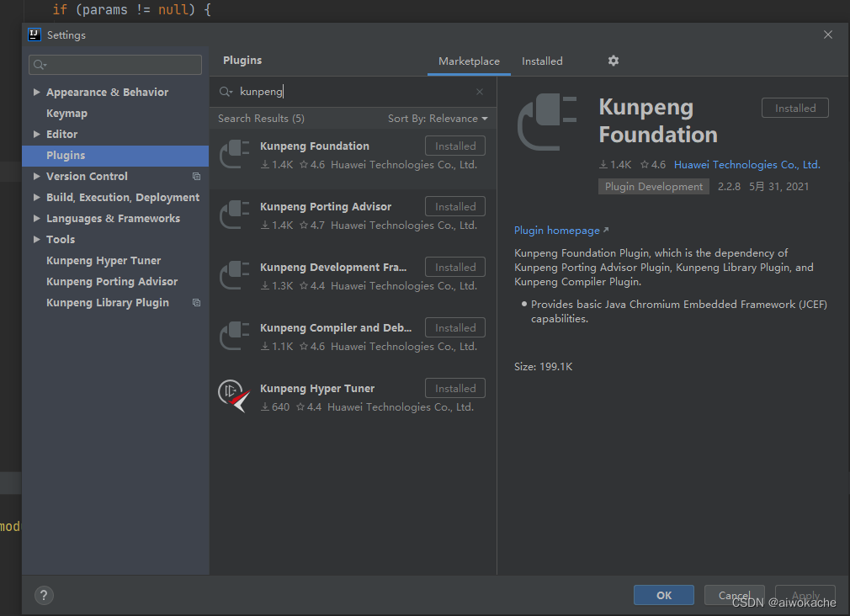850x616 pixels.
Task: Focus the settings search field
Action: pyautogui.click(x=115, y=65)
